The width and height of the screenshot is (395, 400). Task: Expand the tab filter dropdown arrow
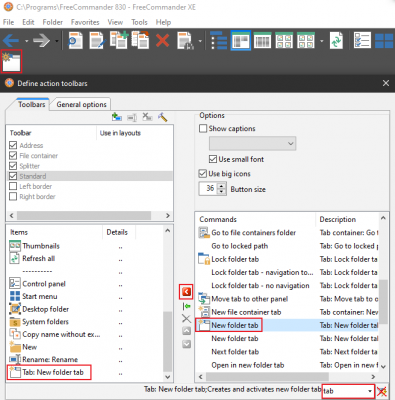click(370, 391)
